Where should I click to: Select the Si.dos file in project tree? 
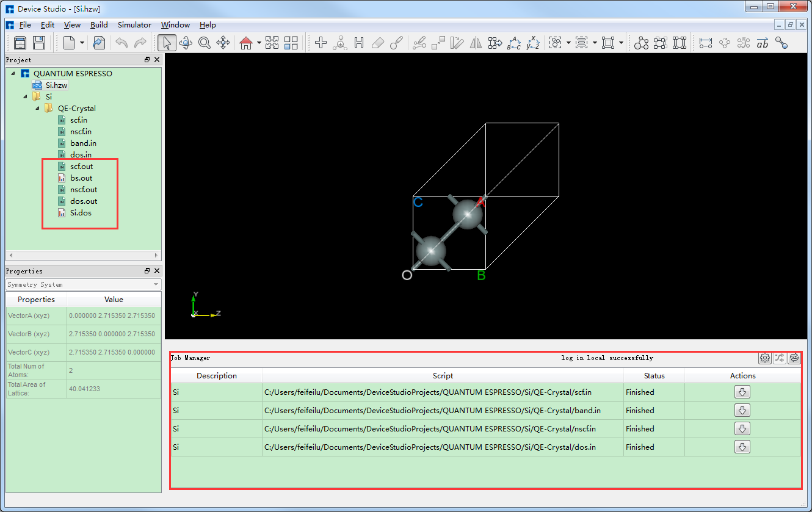tap(81, 212)
